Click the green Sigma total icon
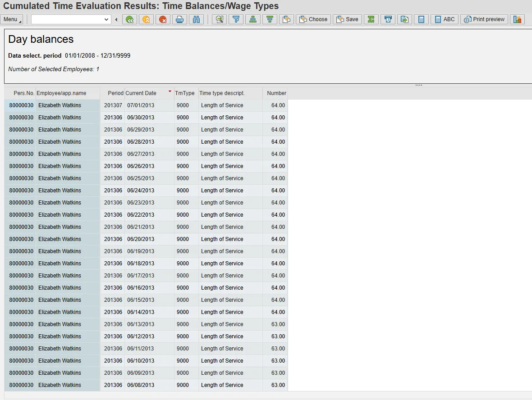The width and height of the screenshot is (532, 400). (x=371, y=19)
